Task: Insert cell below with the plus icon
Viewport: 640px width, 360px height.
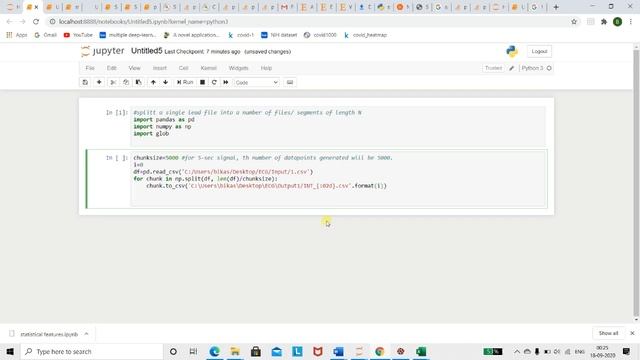Action: 99,82
